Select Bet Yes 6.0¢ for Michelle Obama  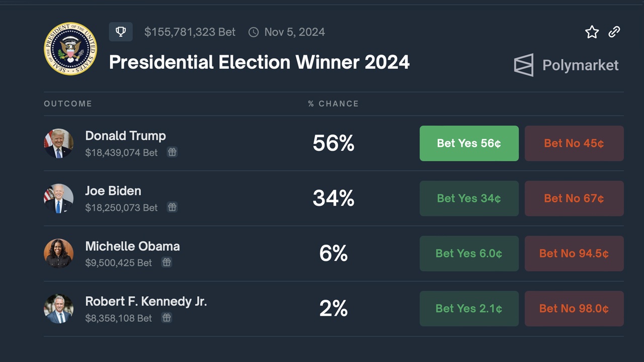[x=469, y=253]
